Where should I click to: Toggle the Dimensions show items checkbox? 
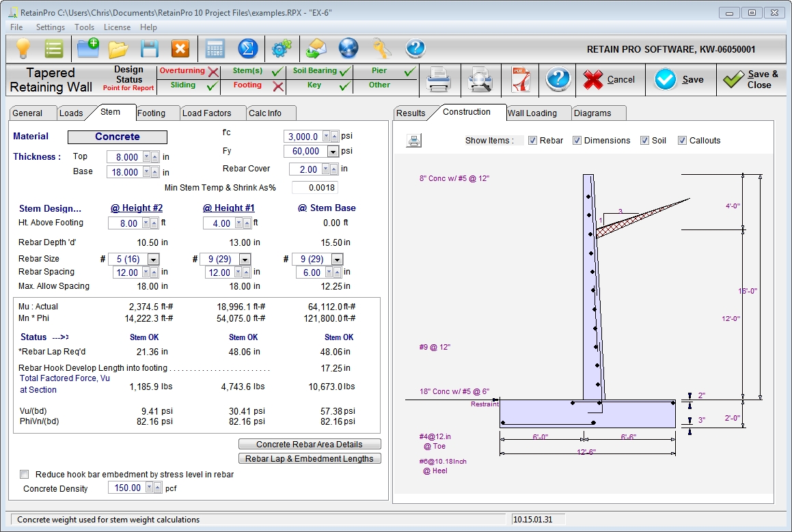[x=577, y=140]
